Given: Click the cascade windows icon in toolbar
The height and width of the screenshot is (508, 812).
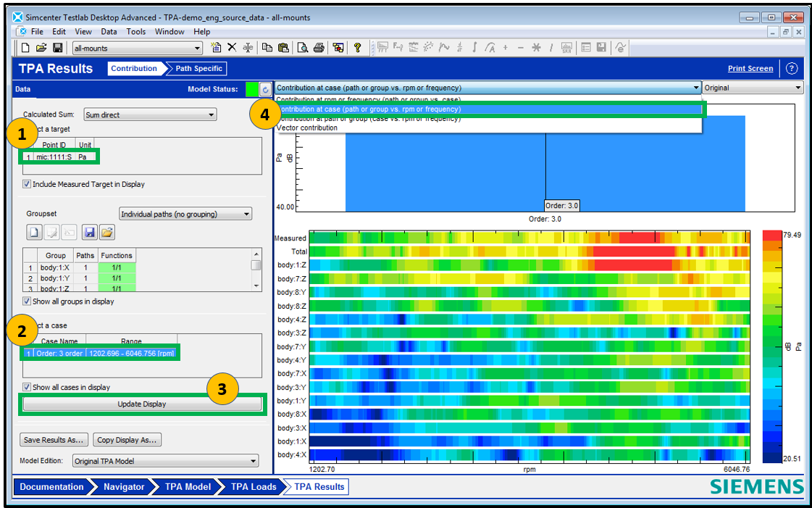Looking at the screenshot, I should tap(338, 48).
